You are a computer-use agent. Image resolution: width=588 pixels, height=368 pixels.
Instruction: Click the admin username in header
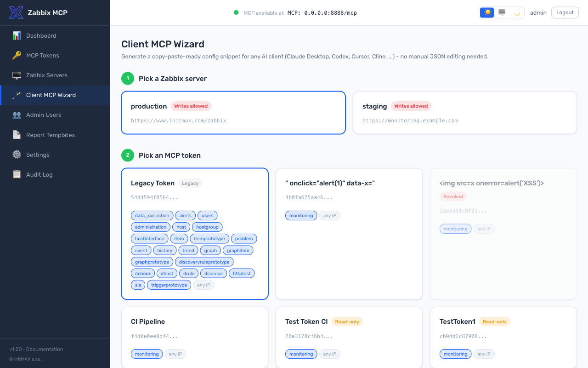[538, 13]
